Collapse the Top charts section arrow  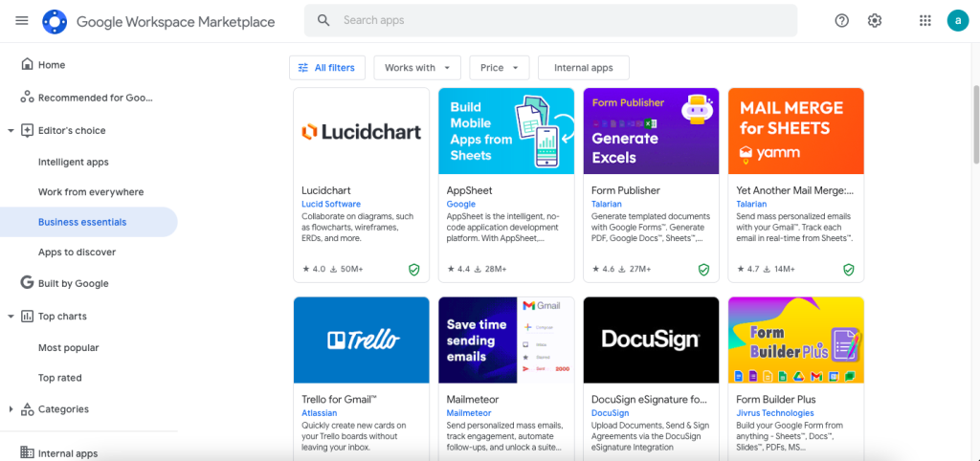pos(11,316)
